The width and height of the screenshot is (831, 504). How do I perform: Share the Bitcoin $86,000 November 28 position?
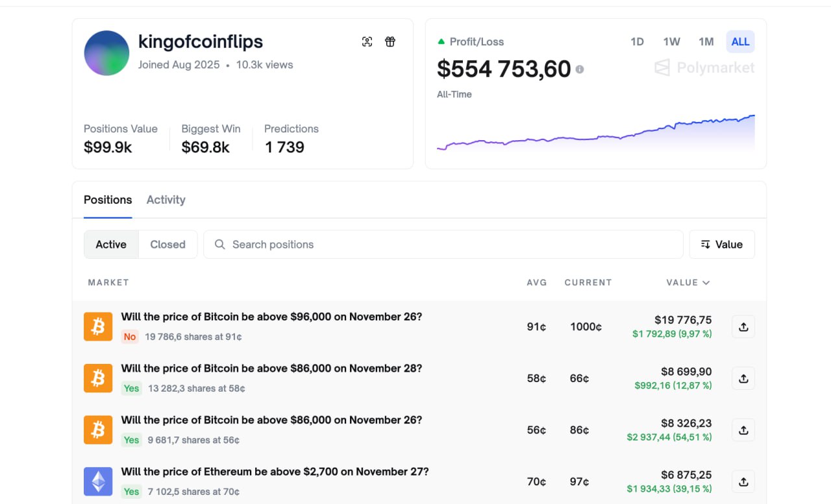pyautogui.click(x=743, y=378)
